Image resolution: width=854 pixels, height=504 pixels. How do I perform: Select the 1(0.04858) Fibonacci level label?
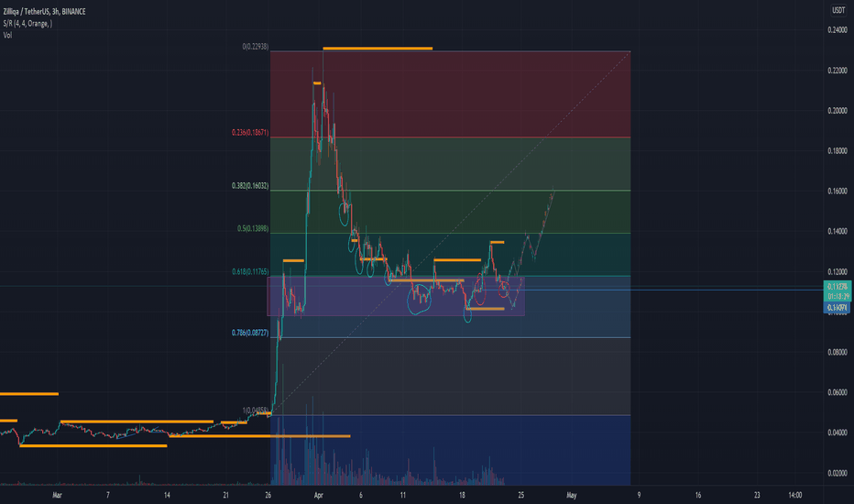[256, 411]
